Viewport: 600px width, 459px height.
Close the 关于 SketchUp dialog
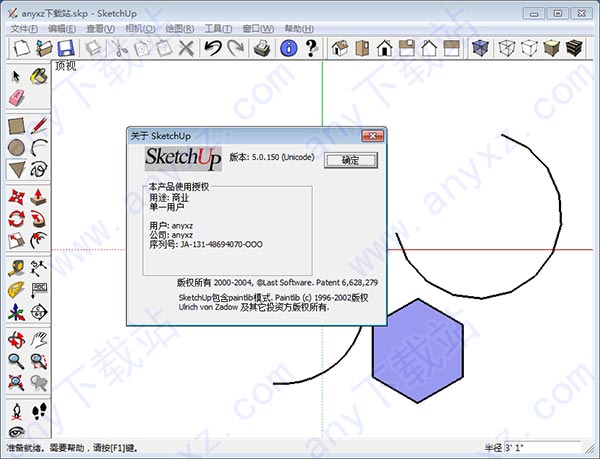tap(372, 136)
